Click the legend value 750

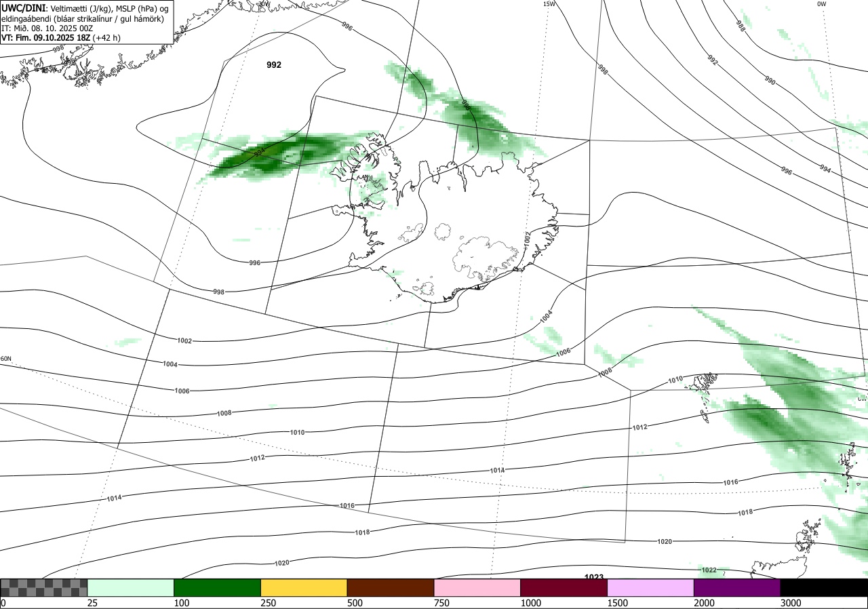[442, 603]
